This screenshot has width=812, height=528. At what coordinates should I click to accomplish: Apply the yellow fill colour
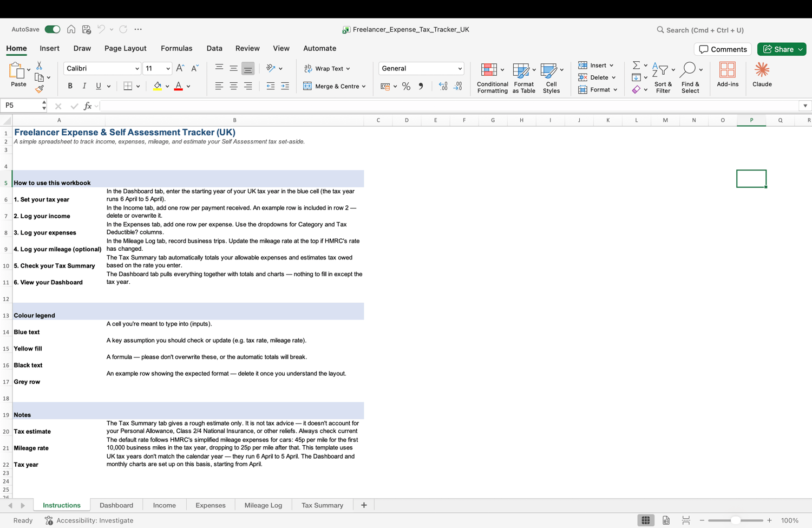(x=158, y=86)
